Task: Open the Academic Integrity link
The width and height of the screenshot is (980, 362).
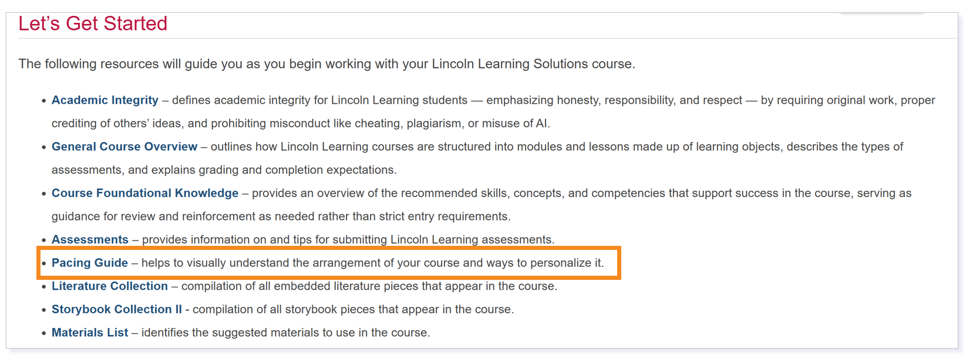Action: 105,100
